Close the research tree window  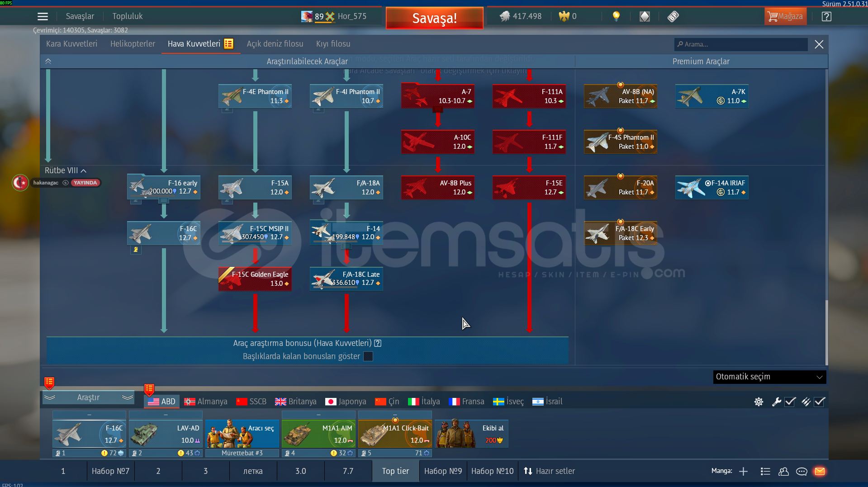click(819, 44)
